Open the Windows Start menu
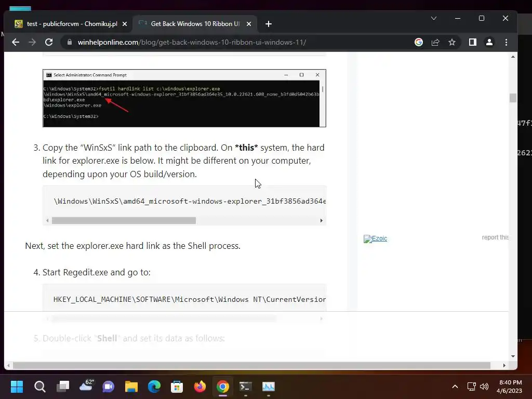The image size is (532, 399). (x=17, y=387)
